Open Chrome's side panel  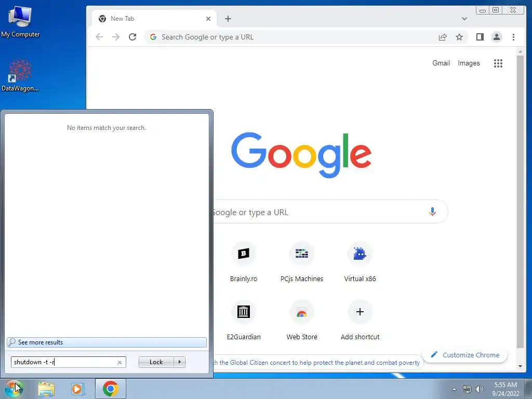(x=480, y=37)
